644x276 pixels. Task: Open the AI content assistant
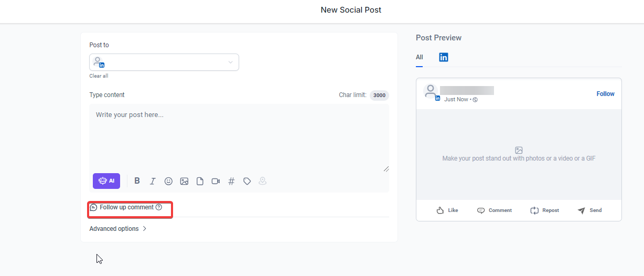(x=106, y=181)
